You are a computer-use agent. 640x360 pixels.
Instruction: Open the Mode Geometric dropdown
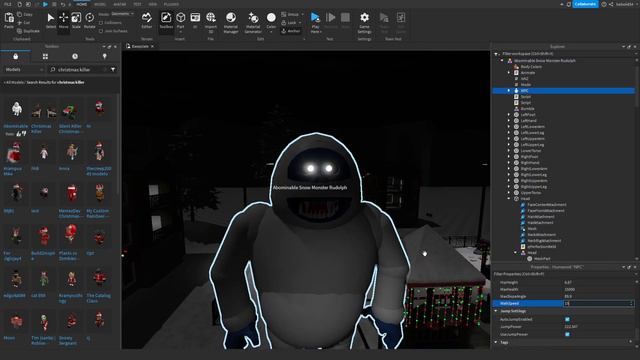[x=122, y=14]
